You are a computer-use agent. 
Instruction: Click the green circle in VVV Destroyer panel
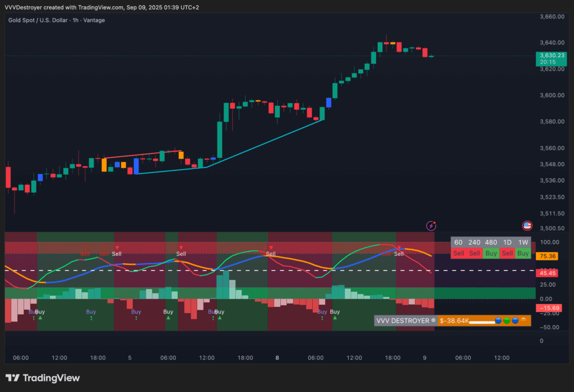(x=506, y=321)
